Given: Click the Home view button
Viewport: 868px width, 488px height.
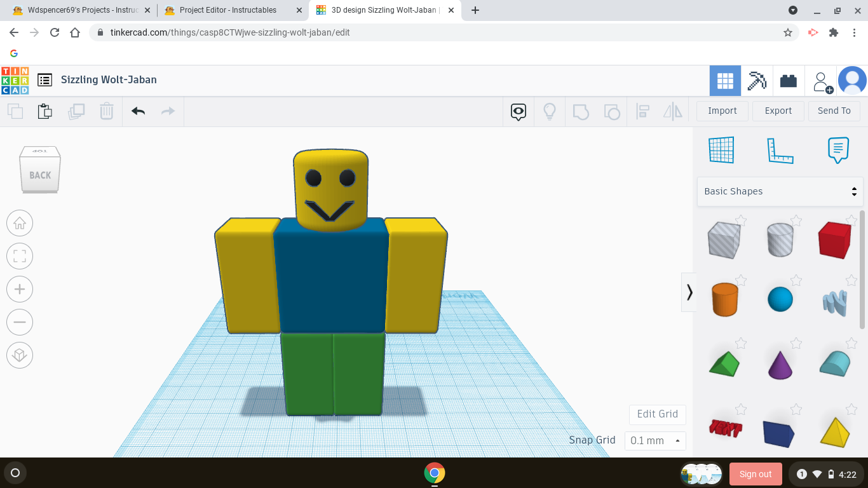Looking at the screenshot, I should (20, 223).
